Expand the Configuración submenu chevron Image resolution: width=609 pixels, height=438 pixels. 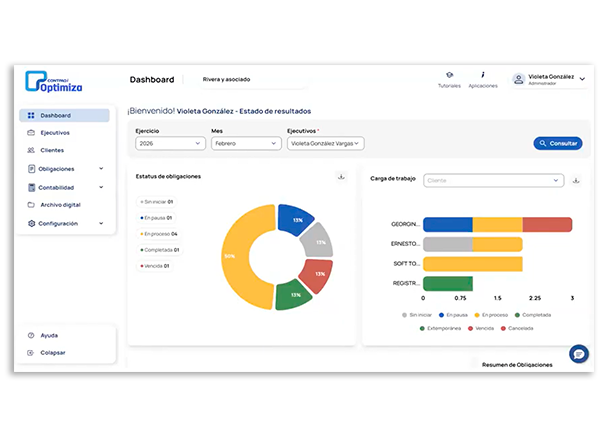coord(101,223)
